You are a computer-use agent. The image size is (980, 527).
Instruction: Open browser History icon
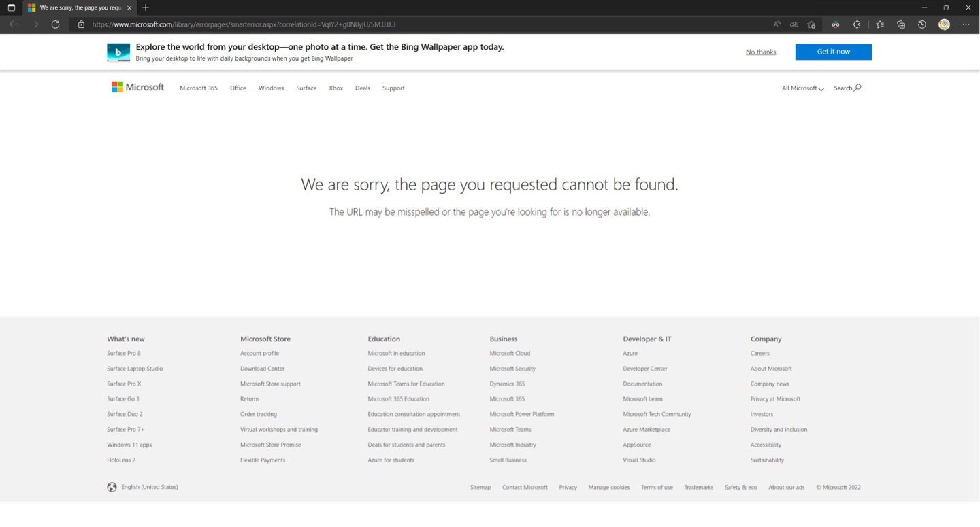click(922, 24)
